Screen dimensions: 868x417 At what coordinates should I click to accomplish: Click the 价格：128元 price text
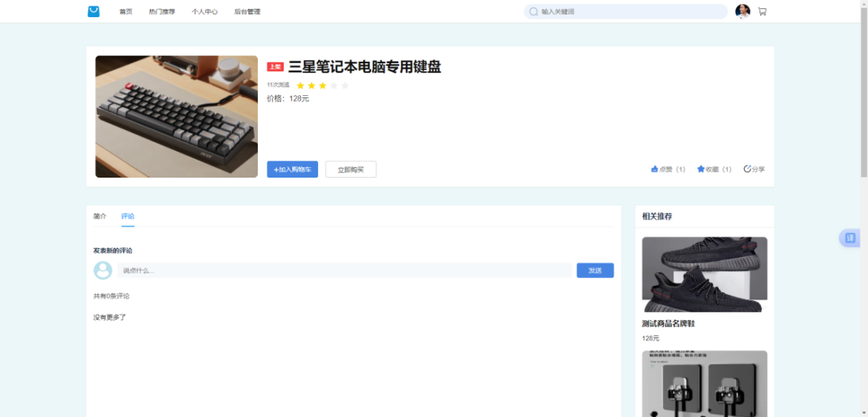pos(288,99)
